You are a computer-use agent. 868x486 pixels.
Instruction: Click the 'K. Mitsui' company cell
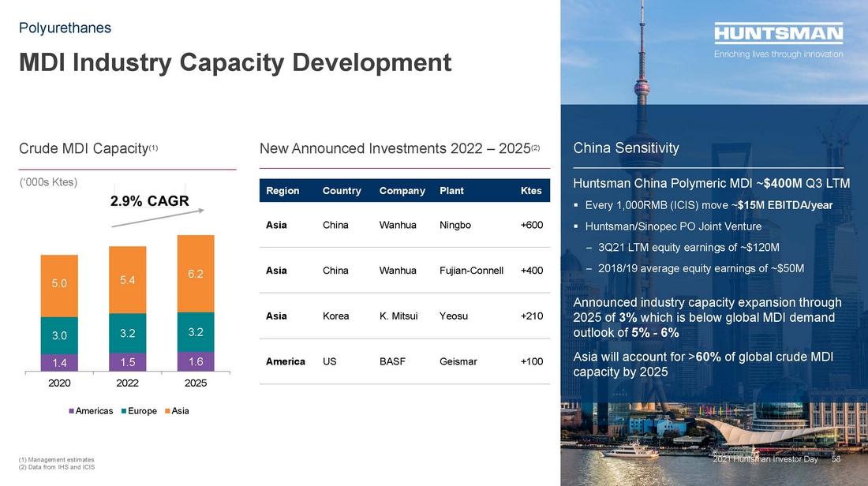[398, 316]
